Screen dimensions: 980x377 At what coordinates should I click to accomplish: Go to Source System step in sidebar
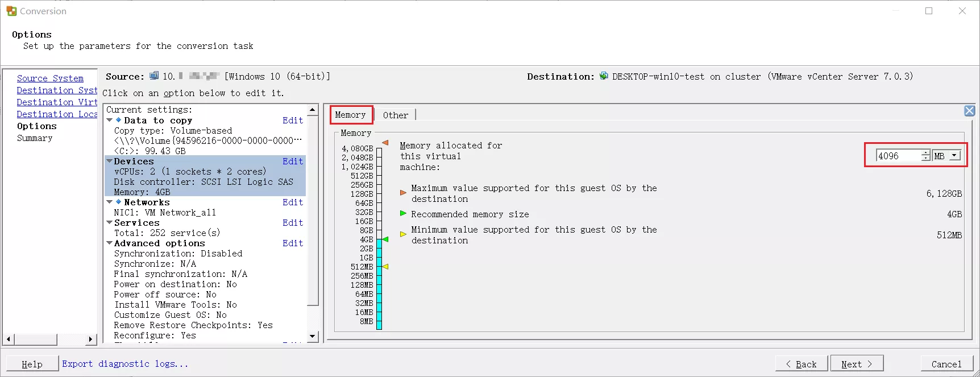(50, 78)
